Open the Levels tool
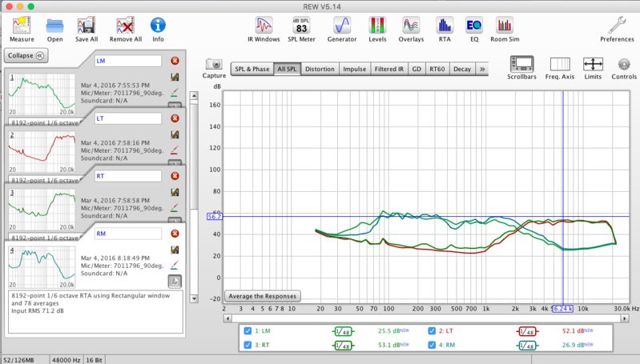This screenshot has width=640, height=364. 377,30
